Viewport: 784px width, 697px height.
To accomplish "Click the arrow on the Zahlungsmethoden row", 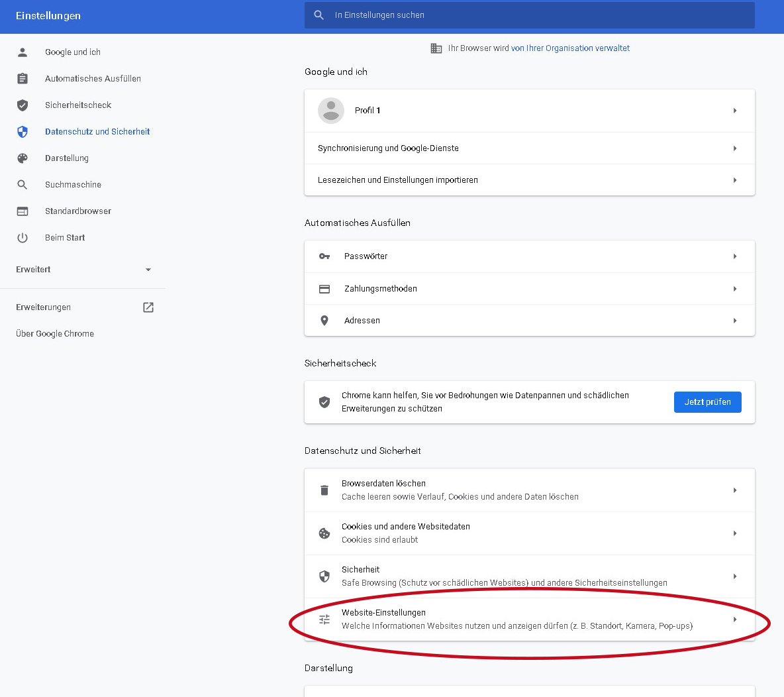I will click(x=735, y=289).
